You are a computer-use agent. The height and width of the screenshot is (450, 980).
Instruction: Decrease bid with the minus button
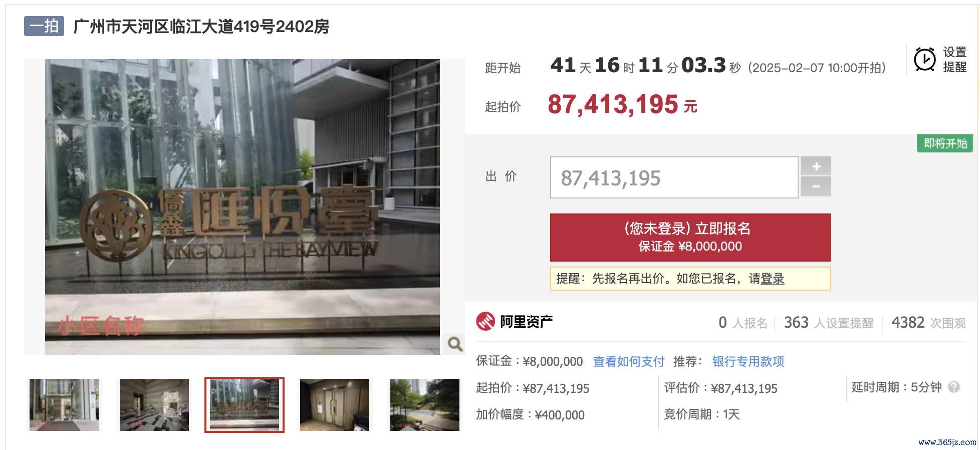click(816, 186)
